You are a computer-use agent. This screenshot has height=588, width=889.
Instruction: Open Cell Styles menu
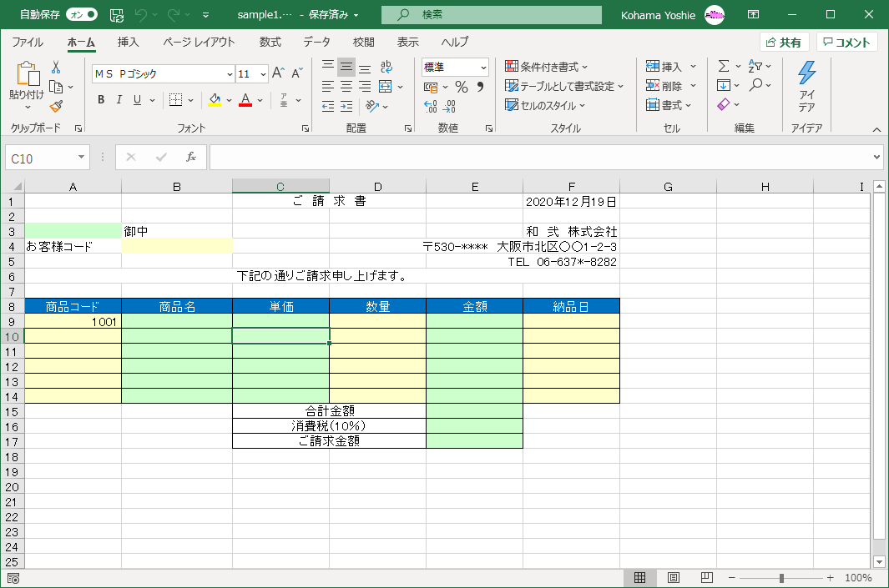coord(545,105)
